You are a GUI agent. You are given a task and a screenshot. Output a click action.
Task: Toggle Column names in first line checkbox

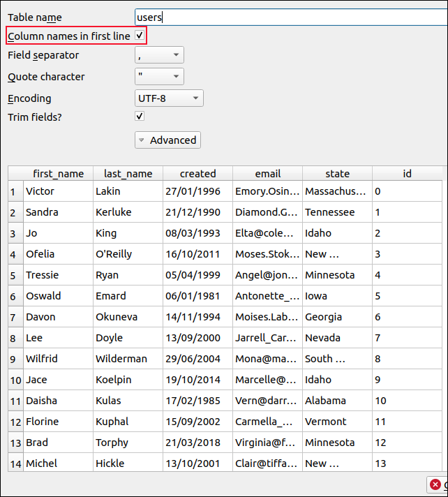[x=140, y=35]
